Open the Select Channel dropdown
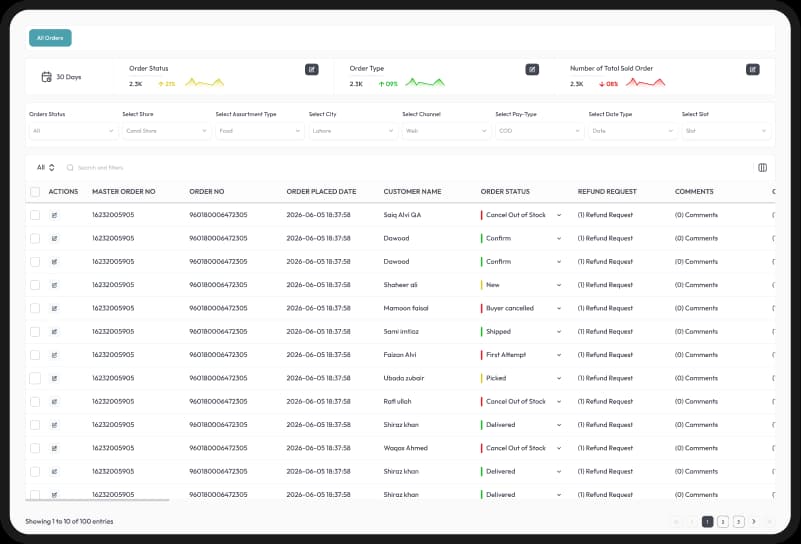Screen dimensions: 801x544 [446, 131]
